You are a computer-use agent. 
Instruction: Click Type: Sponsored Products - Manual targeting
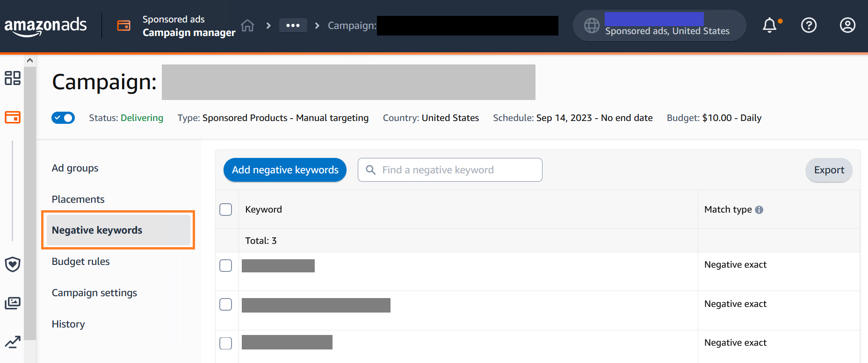click(273, 118)
